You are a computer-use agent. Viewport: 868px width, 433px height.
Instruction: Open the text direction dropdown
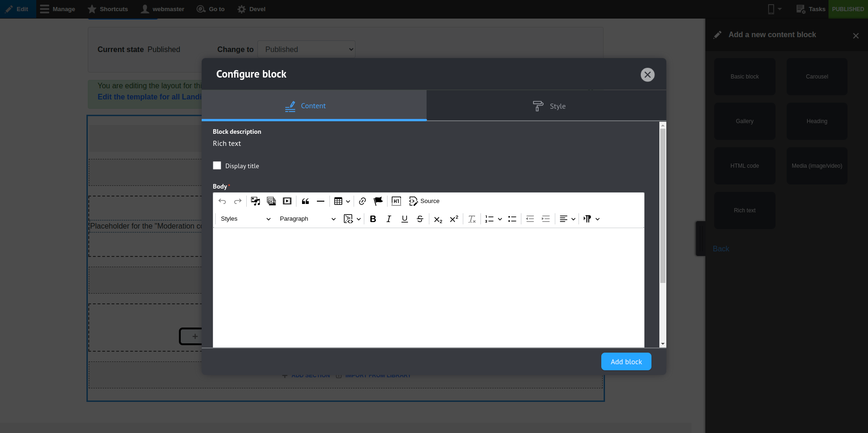592,219
